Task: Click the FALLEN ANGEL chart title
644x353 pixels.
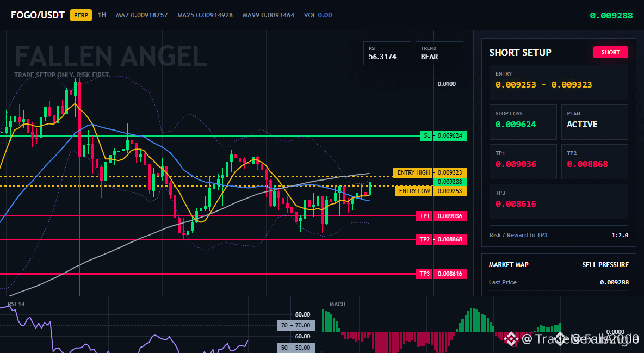Action: point(111,56)
